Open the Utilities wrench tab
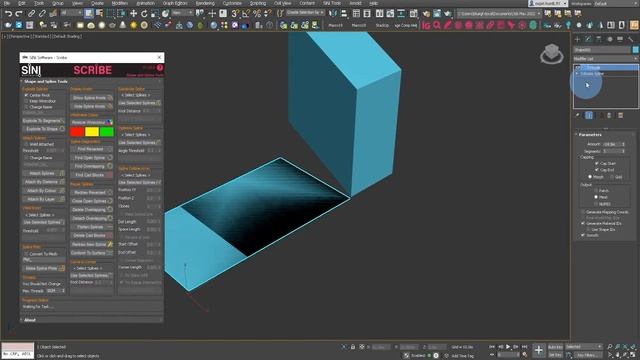This screenshot has height=360, width=640. 631,39
